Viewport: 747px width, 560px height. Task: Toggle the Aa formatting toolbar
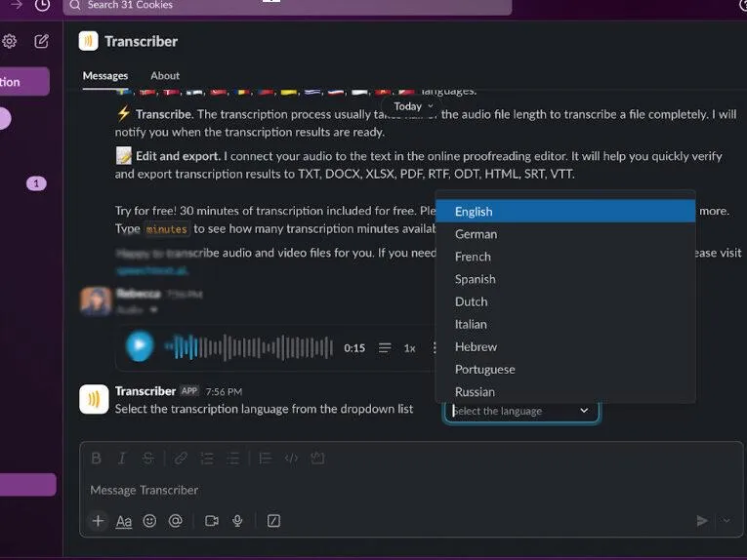[124, 521]
